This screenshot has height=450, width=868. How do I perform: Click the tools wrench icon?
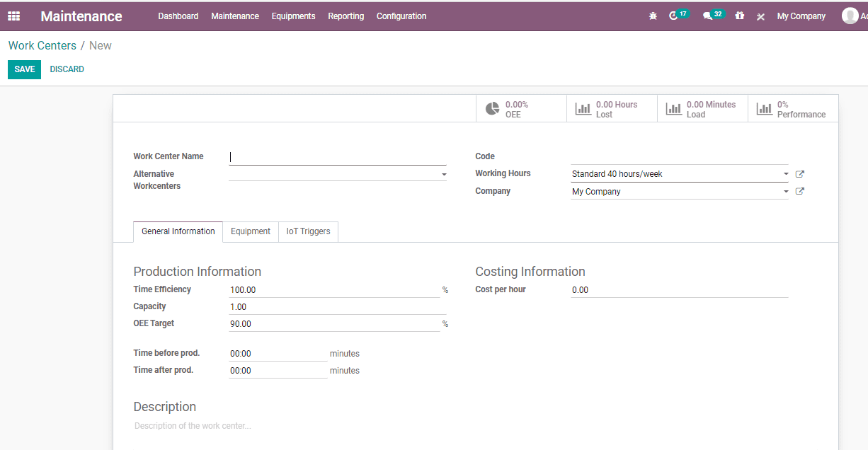click(x=760, y=16)
